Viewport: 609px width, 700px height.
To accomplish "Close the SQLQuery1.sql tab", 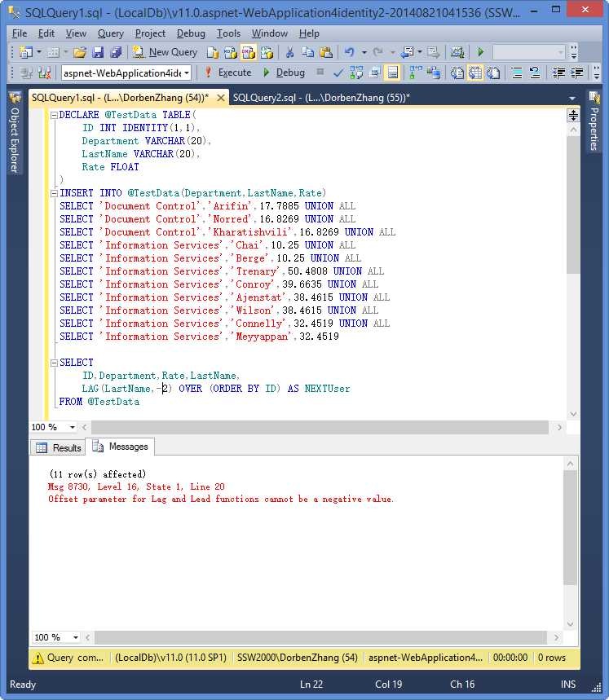I will (x=221, y=98).
